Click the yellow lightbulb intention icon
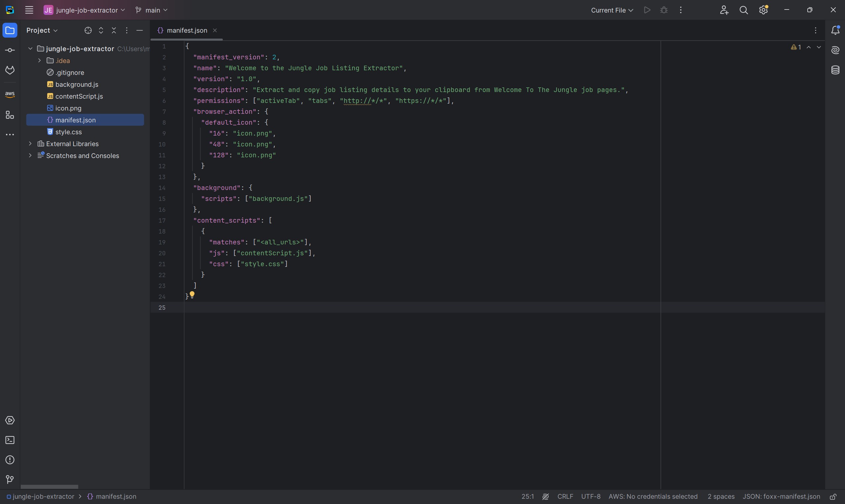The width and height of the screenshot is (845, 504). 192,294
